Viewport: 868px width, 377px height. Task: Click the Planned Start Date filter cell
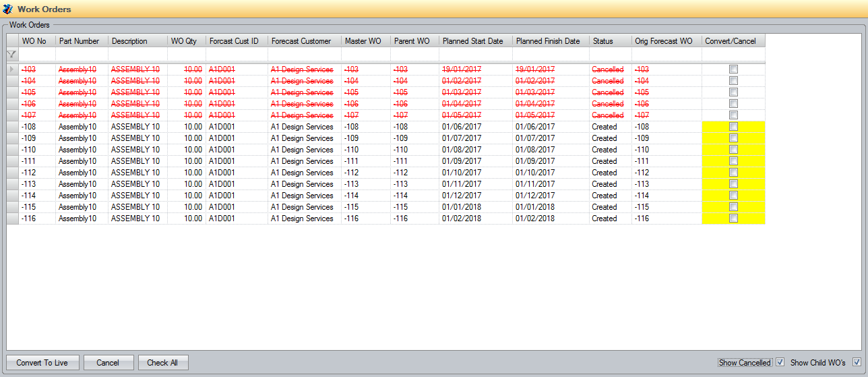pos(476,54)
